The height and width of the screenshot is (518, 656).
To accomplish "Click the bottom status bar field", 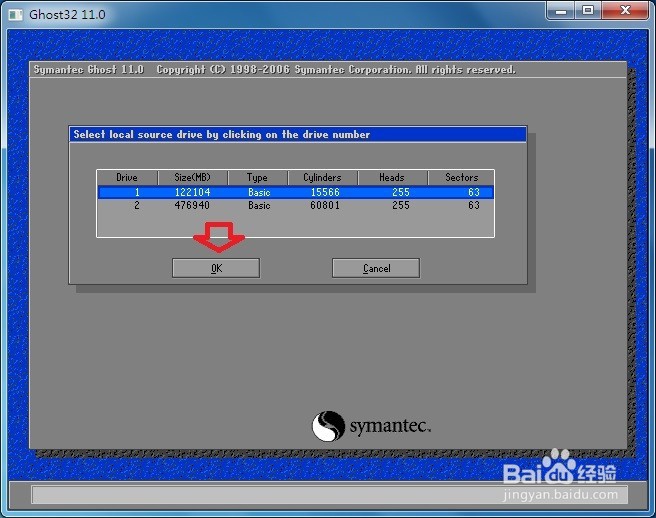I will pos(329,495).
